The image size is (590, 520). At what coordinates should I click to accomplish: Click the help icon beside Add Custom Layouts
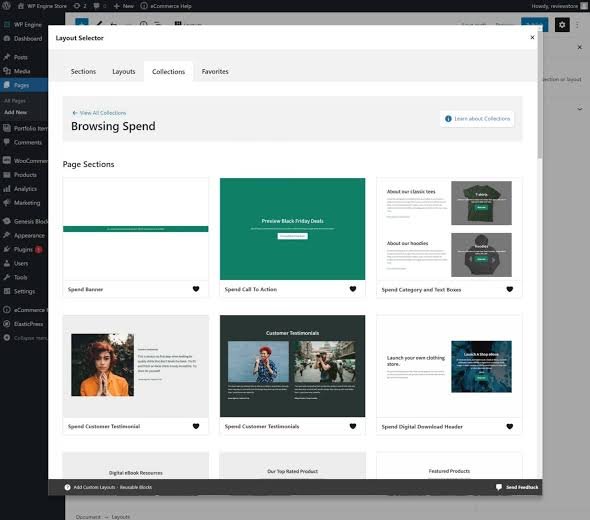pyautogui.click(x=67, y=487)
